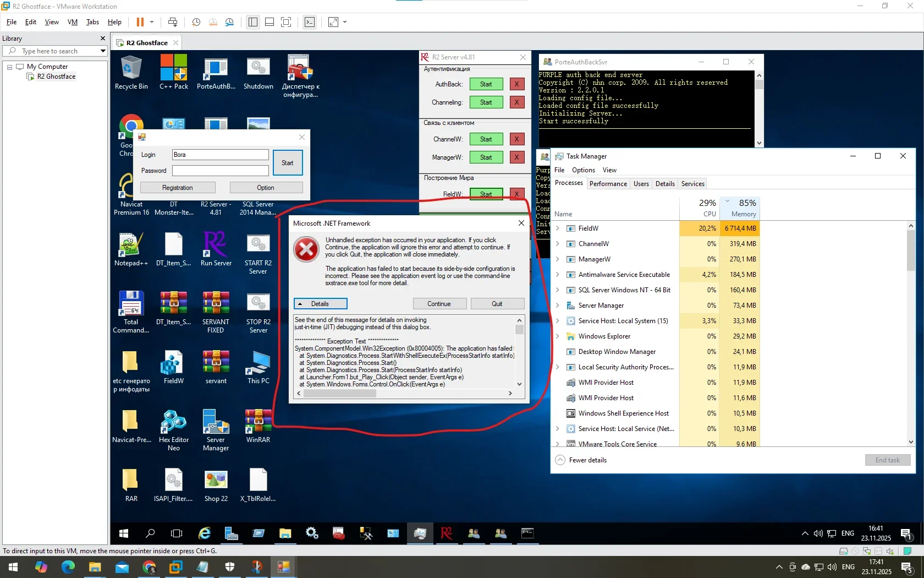The image size is (924, 578).
Task: Open the library search dropdown arrow
Action: point(102,51)
